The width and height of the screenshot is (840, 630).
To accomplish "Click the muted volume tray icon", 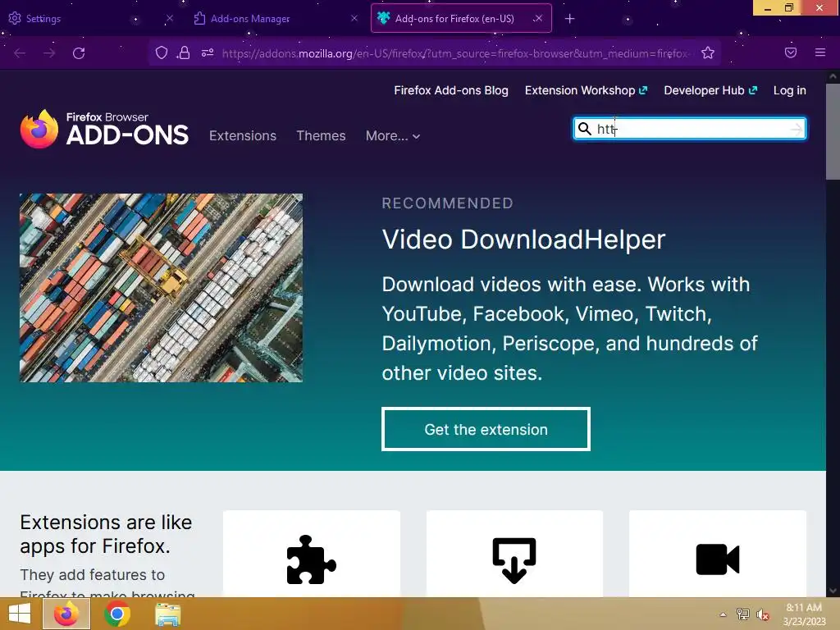I will [762, 615].
